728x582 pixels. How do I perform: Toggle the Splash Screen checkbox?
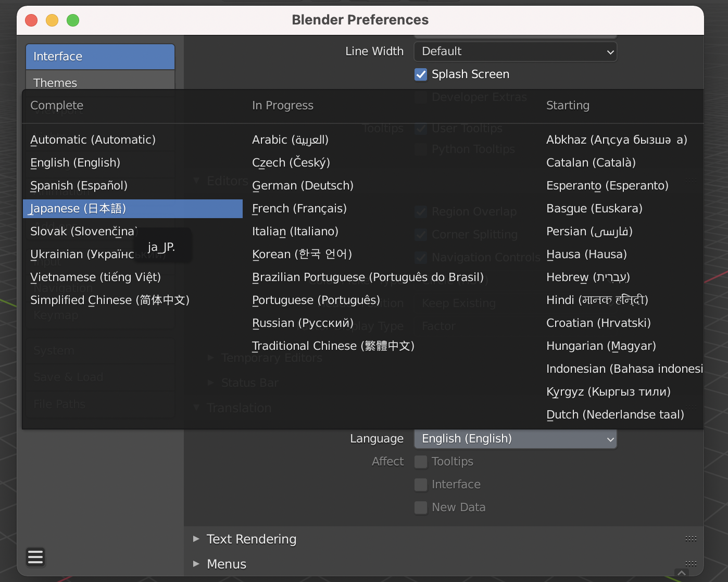click(x=421, y=74)
